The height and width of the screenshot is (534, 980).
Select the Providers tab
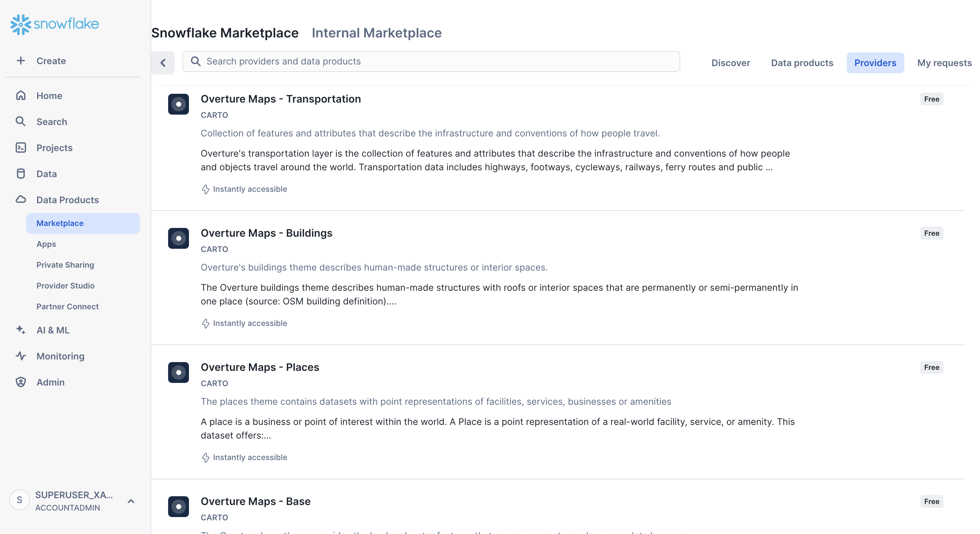coord(875,63)
